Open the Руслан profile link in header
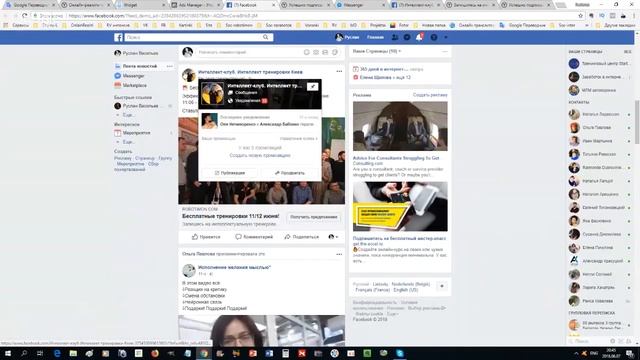Viewport: 640px width, 360px height. 347,37
